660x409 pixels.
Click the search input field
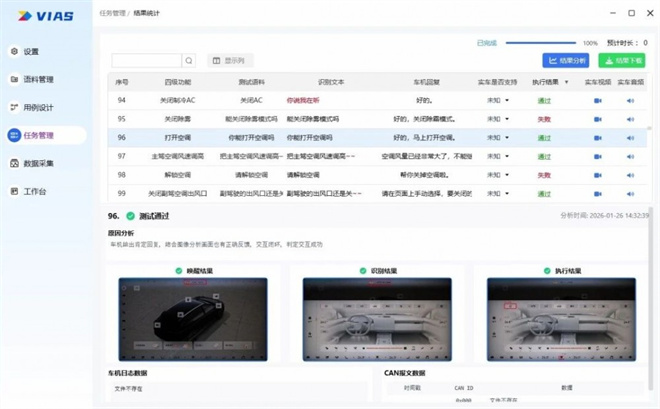coord(146,61)
